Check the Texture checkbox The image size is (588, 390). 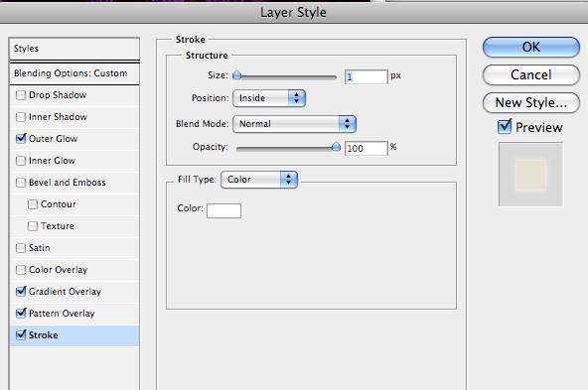[33, 226]
